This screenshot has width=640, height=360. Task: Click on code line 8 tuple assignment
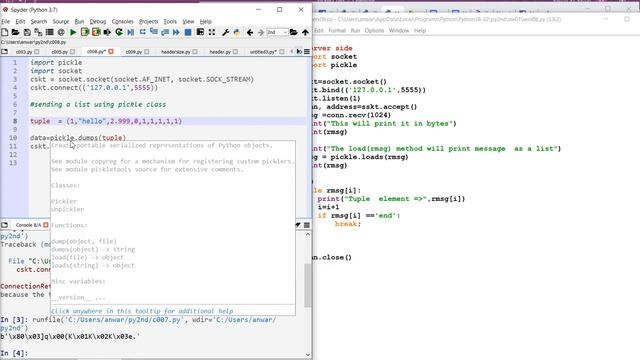106,121
